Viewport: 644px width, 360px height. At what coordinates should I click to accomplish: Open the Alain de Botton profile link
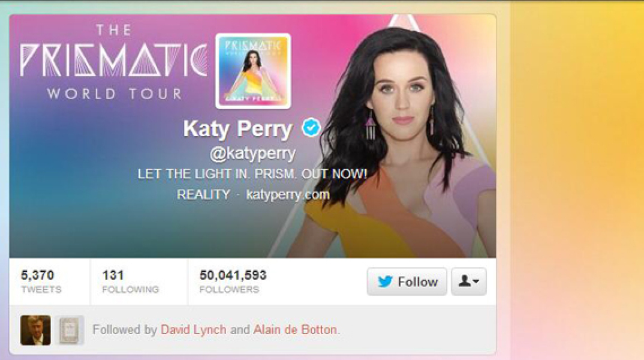(295, 329)
